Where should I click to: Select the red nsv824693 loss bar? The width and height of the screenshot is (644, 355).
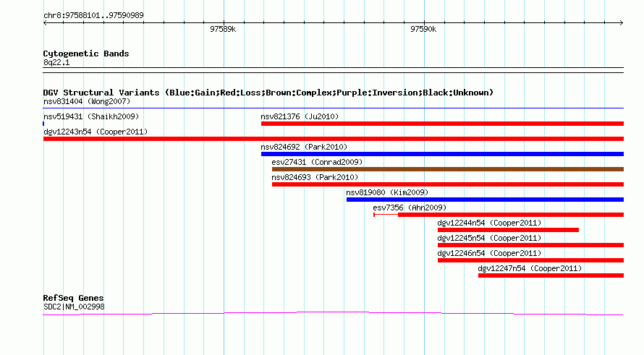448,184
